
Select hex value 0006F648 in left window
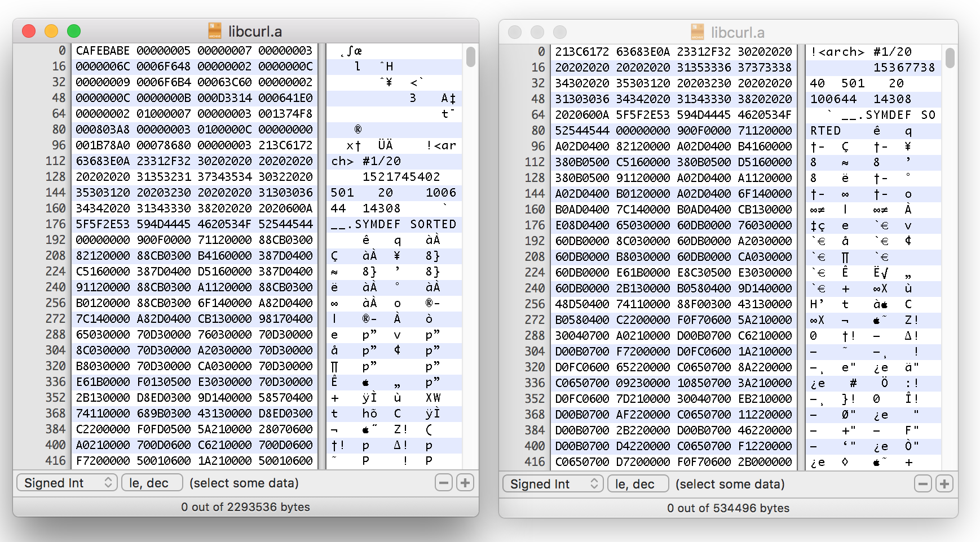pyautogui.click(x=164, y=66)
